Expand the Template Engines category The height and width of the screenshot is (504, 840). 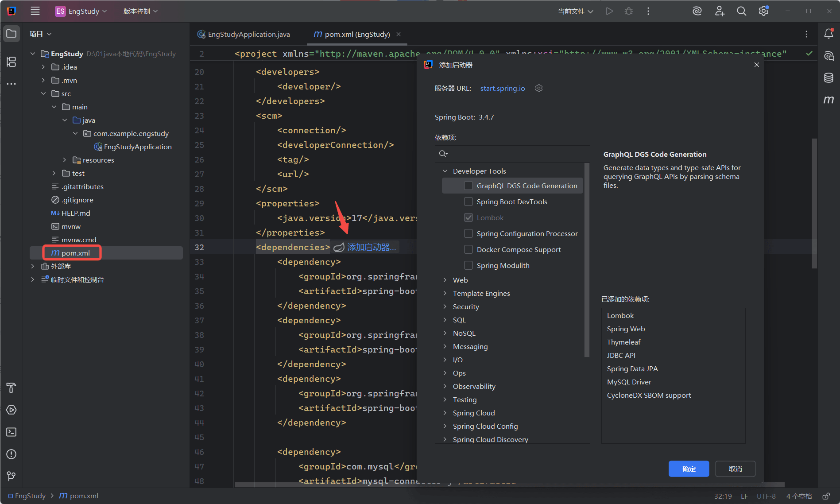point(445,293)
